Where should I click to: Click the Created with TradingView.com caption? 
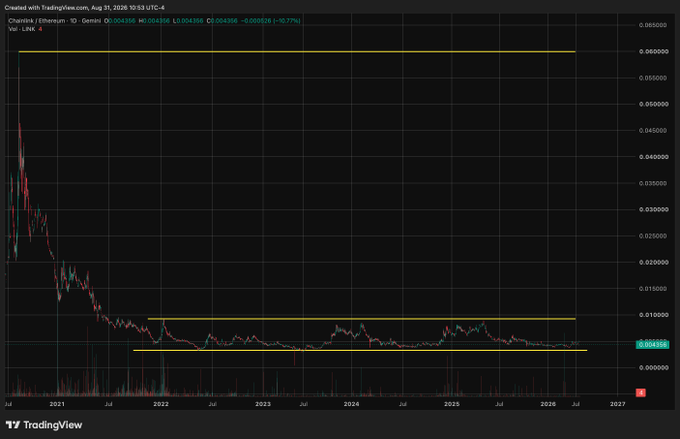[x=85, y=8]
